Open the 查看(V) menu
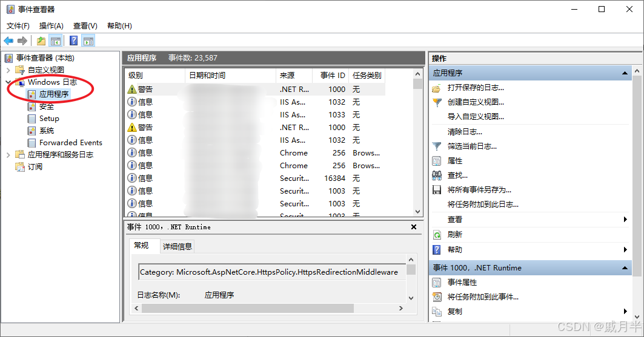644x337 pixels. 85,26
